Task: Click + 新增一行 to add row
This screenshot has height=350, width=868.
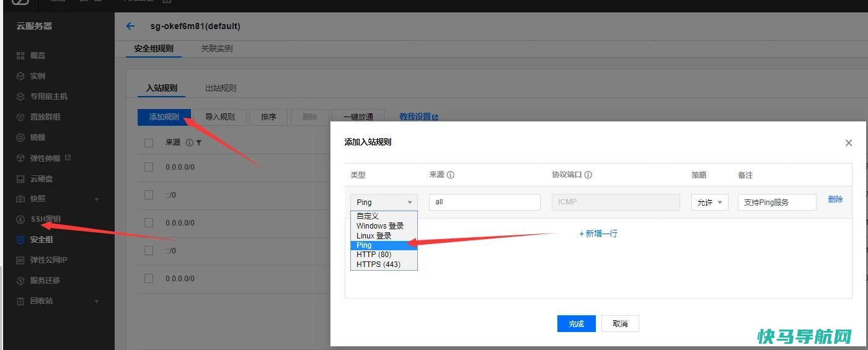Action: 598,234
